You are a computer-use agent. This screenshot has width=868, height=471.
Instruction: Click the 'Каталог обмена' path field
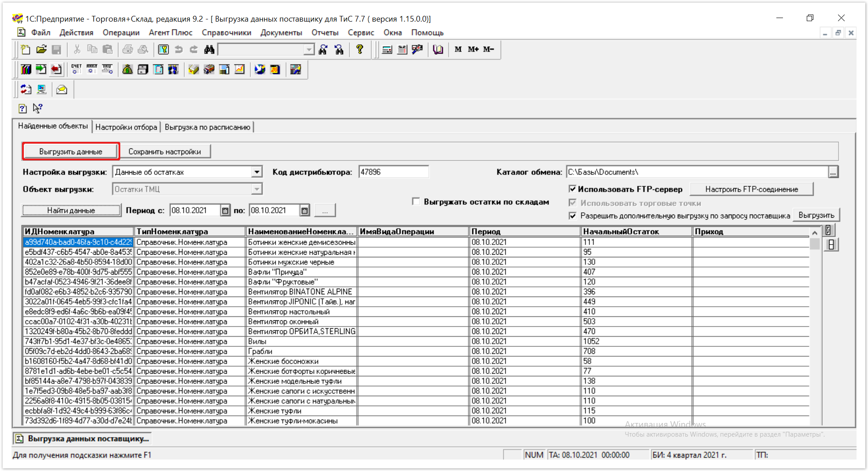click(x=697, y=172)
